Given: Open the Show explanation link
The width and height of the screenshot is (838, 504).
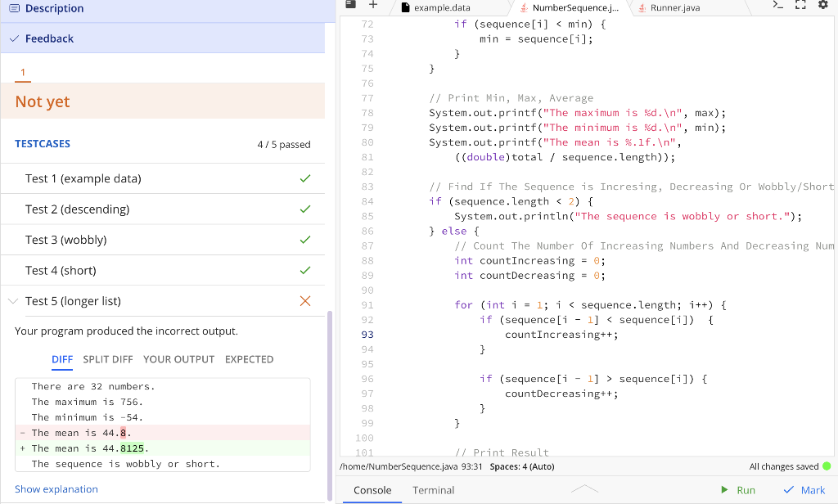Looking at the screenshot, I should 56,489.
